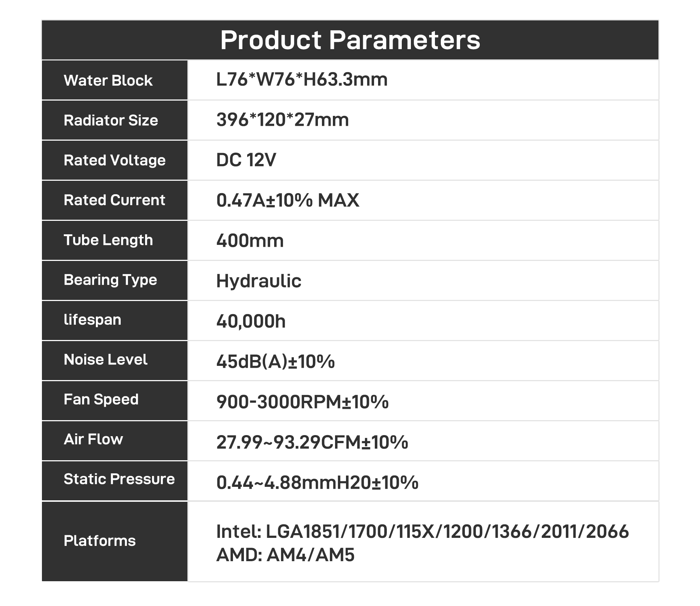The height and width of the screenshot is (606, 700).
Task: Click the DC 12V value
Action: [x=246, y=160]
